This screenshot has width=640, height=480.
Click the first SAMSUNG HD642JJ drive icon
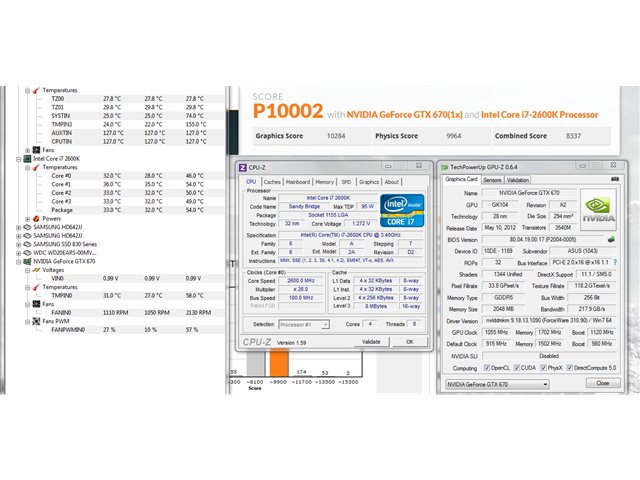27,227
